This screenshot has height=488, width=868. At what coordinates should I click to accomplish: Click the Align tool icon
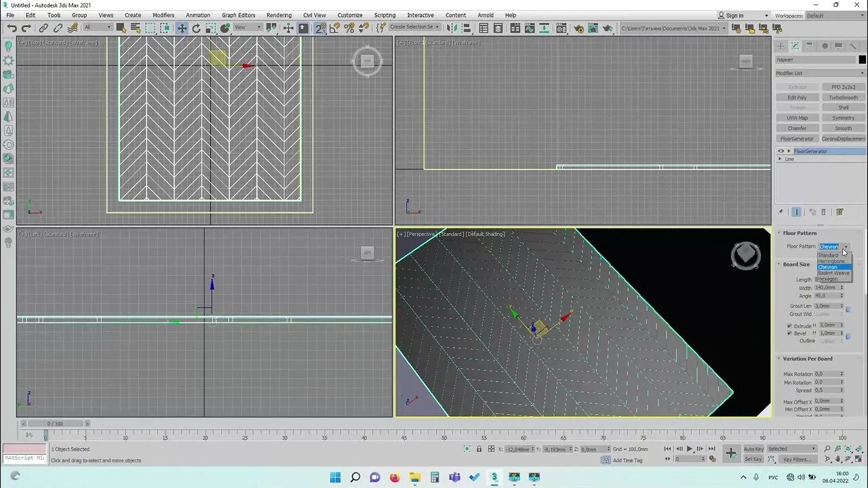(x=466, y=28)
